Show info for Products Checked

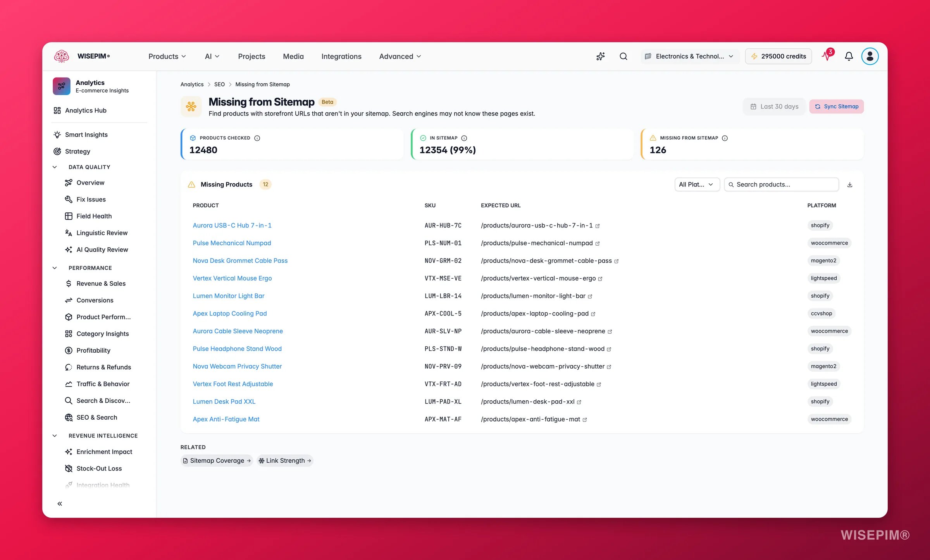click(257, 138)
